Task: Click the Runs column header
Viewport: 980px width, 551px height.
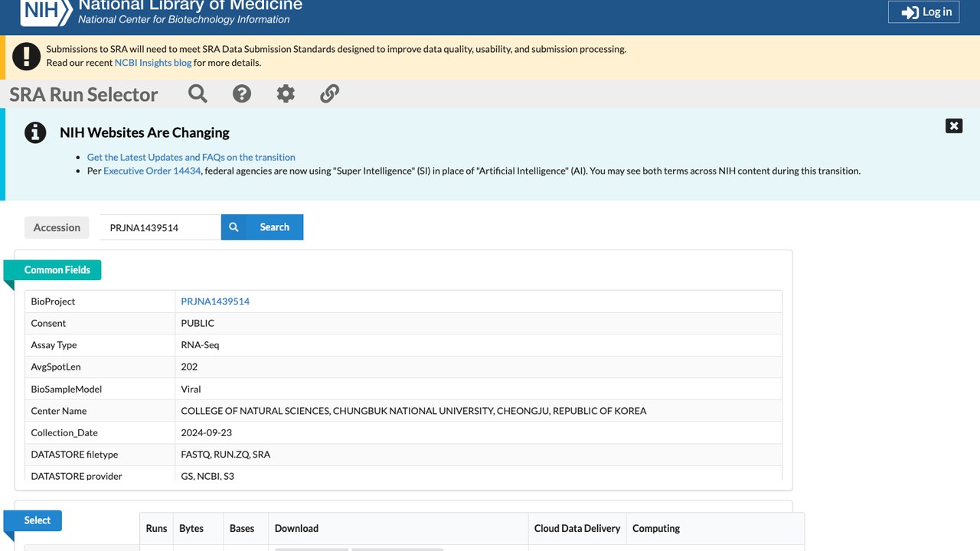Action: click(x=156, y=529)
